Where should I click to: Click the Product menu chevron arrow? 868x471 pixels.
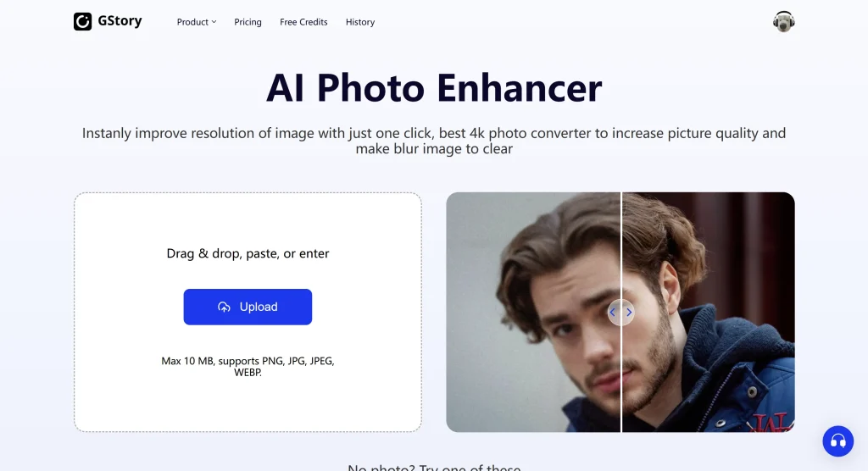(214, 22)
